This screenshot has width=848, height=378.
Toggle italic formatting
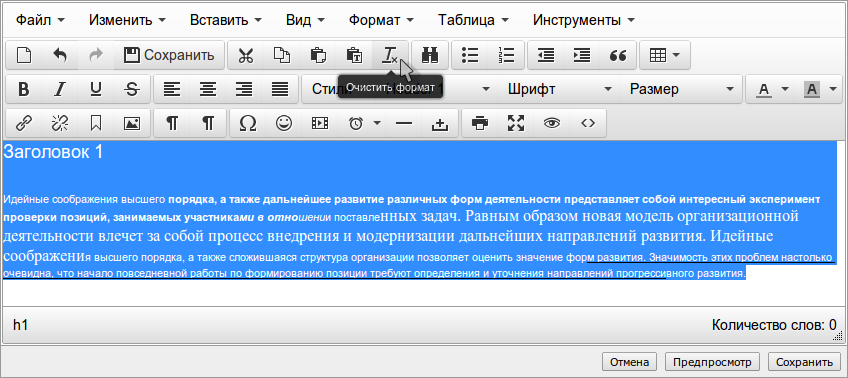tap(60, 89)
